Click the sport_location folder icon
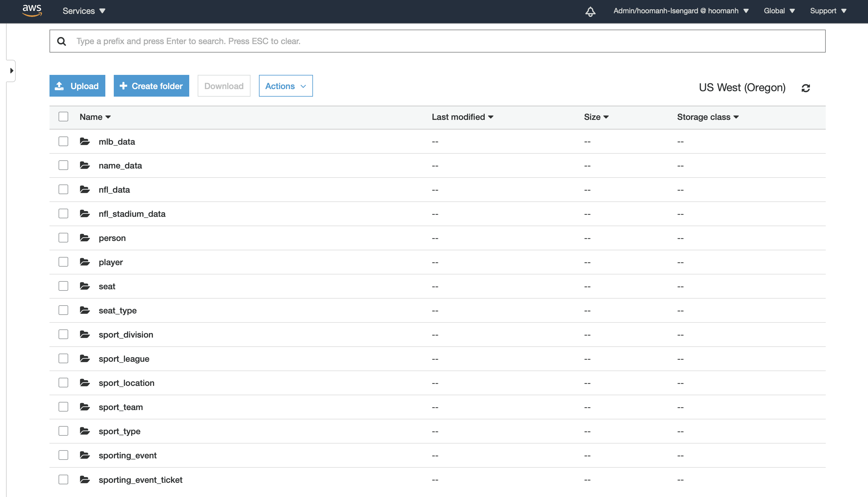The image size is (868, 497). click(85, 383)
